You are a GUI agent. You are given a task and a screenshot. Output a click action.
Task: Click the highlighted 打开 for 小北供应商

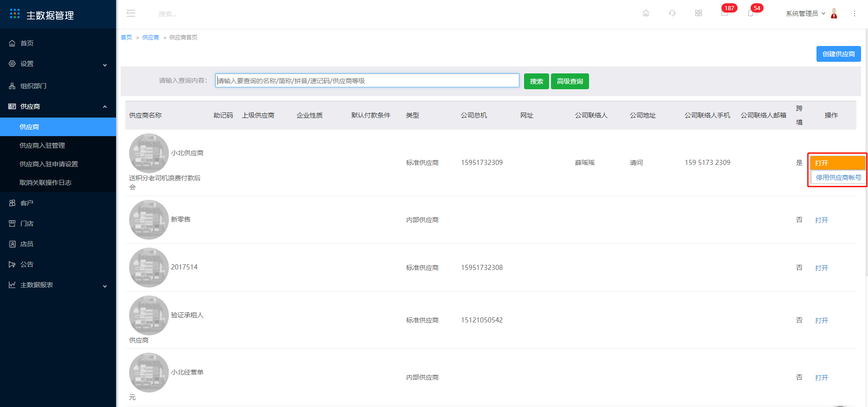tap(837, 163)
